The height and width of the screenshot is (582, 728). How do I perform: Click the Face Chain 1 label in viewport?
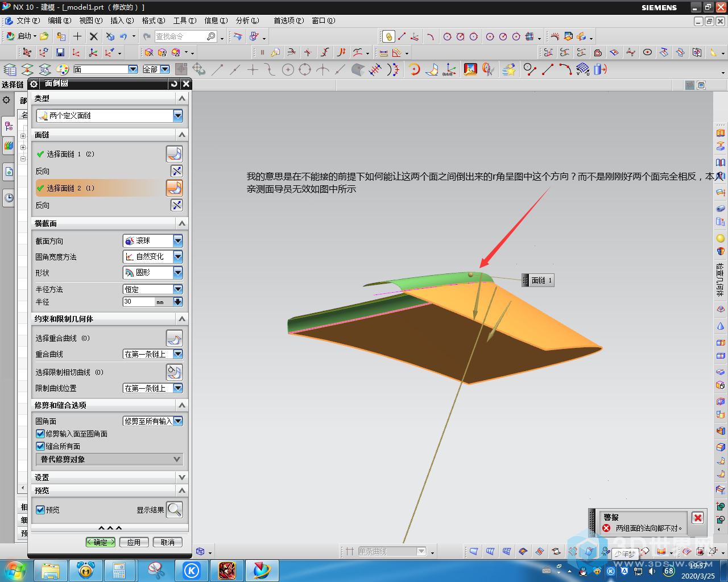pyautogui.click(x=537, y=280)
